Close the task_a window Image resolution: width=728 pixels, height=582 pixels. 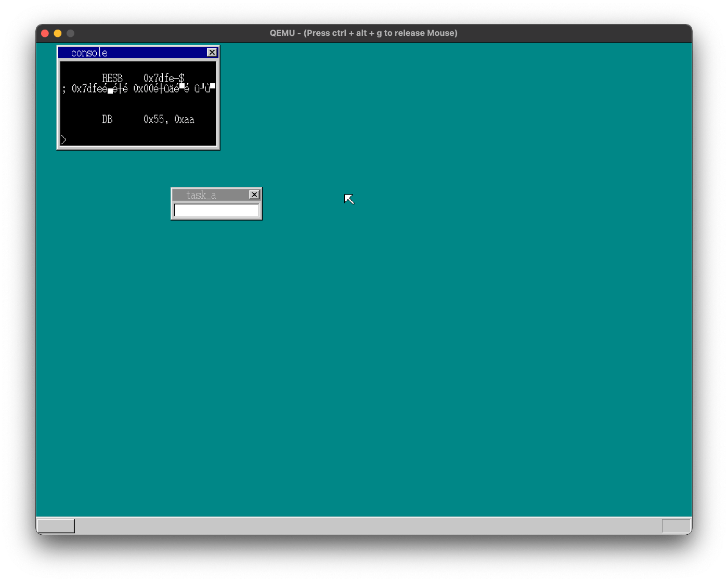pyautogui.click(x=254, y=195)
